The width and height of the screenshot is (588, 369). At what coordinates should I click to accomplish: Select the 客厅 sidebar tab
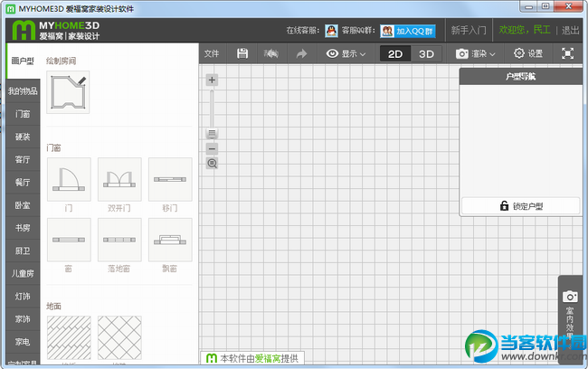pyautogui.click(x=23, y=159)
